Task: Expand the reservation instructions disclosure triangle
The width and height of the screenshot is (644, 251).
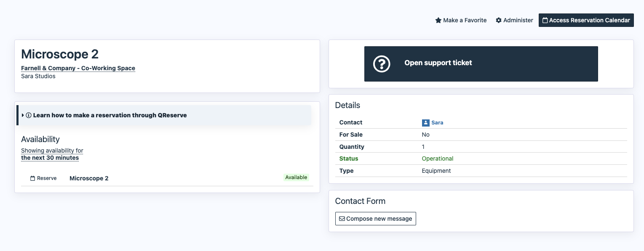Action: point(23,115)
